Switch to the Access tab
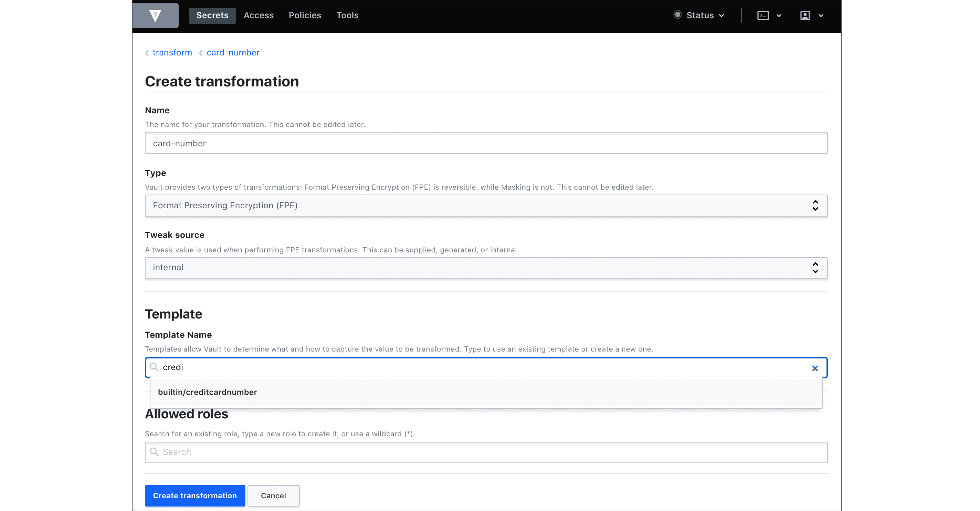The width and height of the screenshot is (980, 511). pyautogui.click(x=259, y=15)
